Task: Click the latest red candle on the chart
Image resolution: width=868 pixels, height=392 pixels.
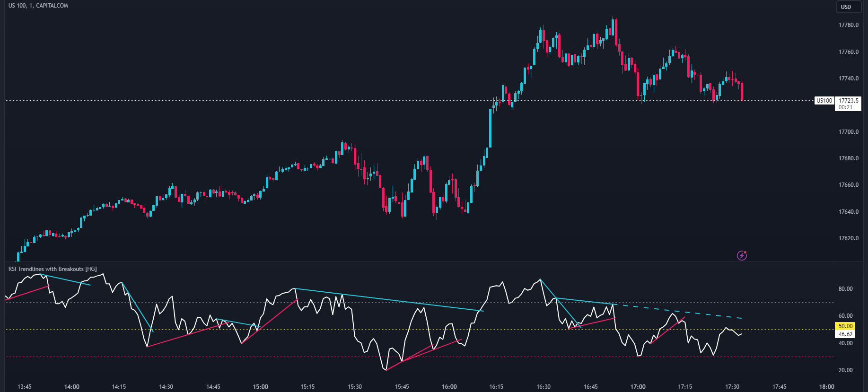Action: pos(742,91)
